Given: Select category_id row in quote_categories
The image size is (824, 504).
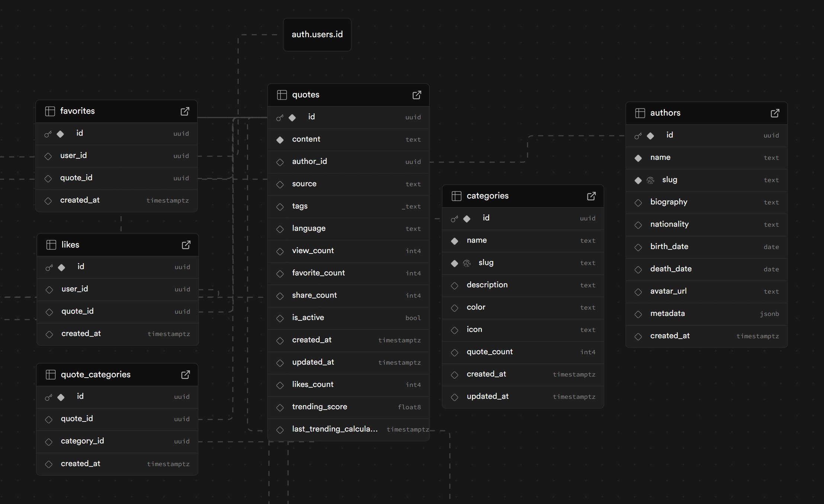Looking at the screenshot, I should (82, 441).
